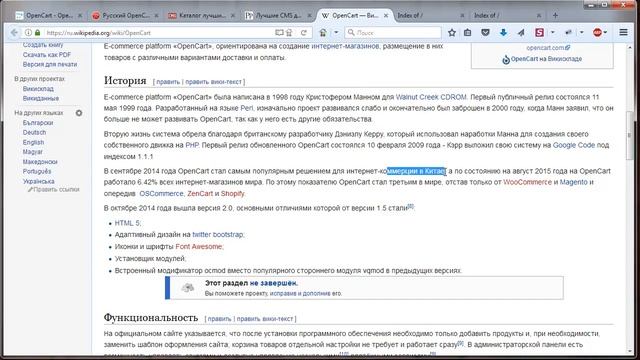Click the page vertical scrollbar thumb

pos(630,135)
